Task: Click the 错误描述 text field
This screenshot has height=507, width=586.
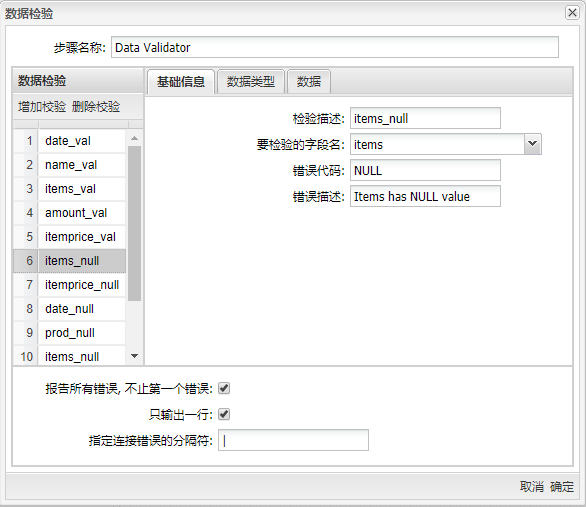Action: (425, 196)
